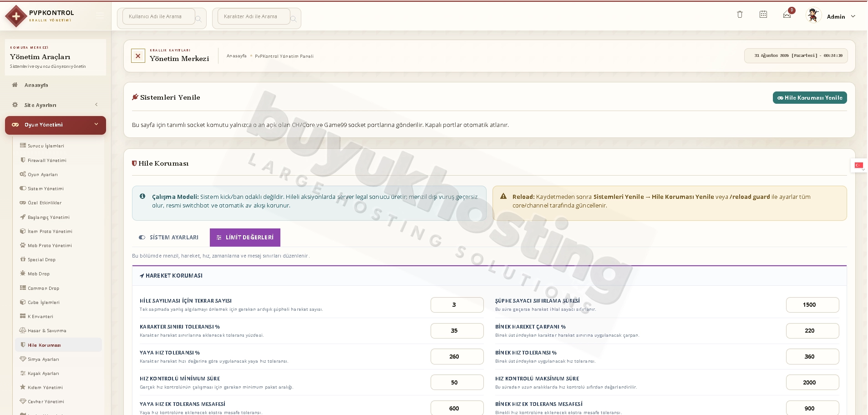The image size is (868, 415).
Task: Switch to the SİSTEM AYARLARI tab
Action: tap(169, 238)
